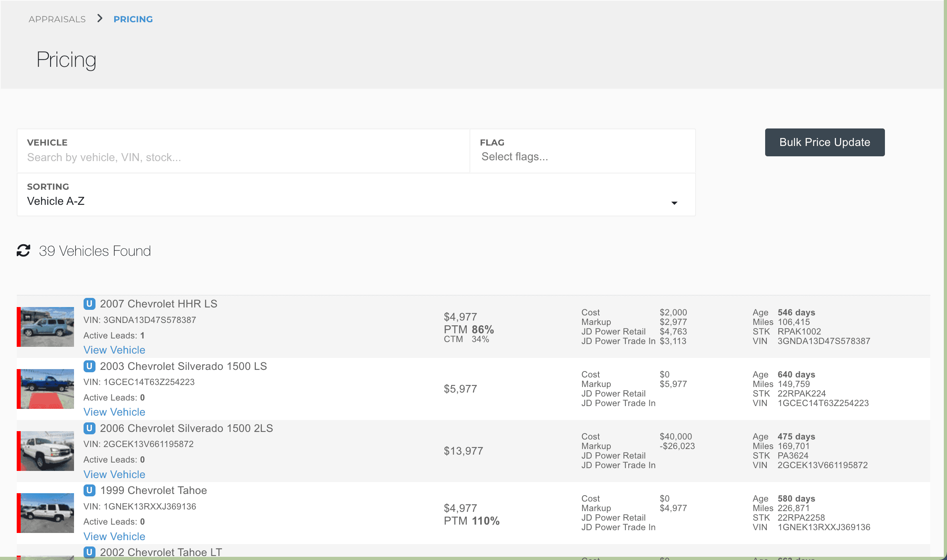Image resolution: width=947 pixels, height=560 pixels.
Task: Click the Pricing breadcrumb item
Action: tap(133, 19)
